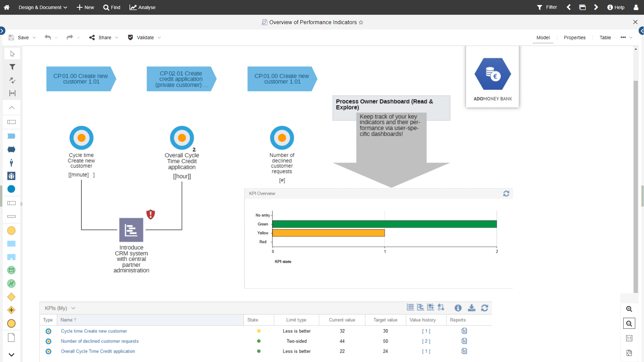
Task: Open the Share dropdown arrow
Action: point(117,38)
